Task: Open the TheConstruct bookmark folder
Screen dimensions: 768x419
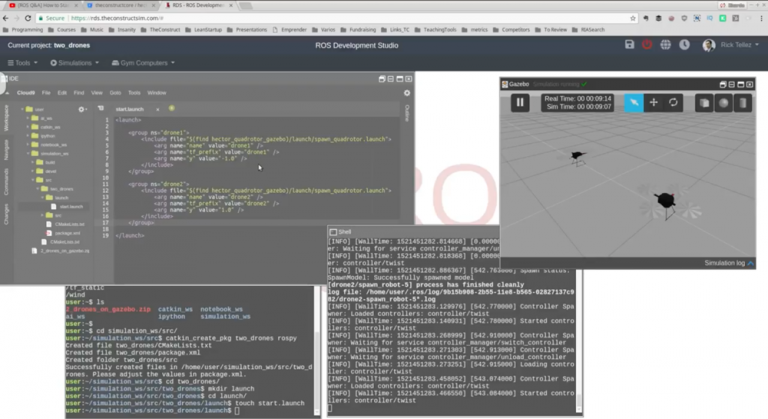Action: pos(161,30)
